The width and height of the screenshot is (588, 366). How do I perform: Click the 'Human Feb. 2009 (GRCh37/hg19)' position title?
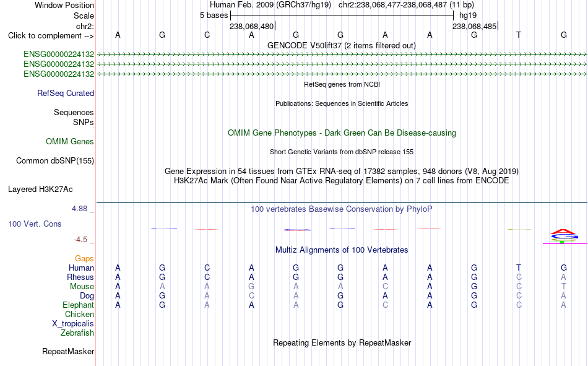pyautogui.click(x=270, y=5)
